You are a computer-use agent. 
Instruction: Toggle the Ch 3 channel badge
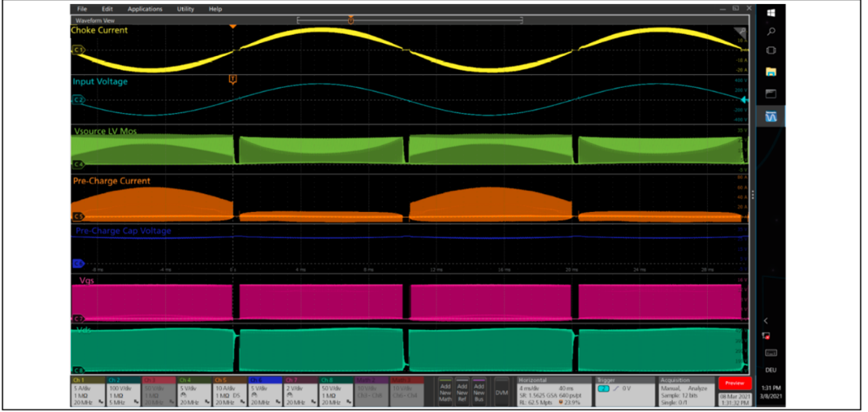[x=159, y=391]
